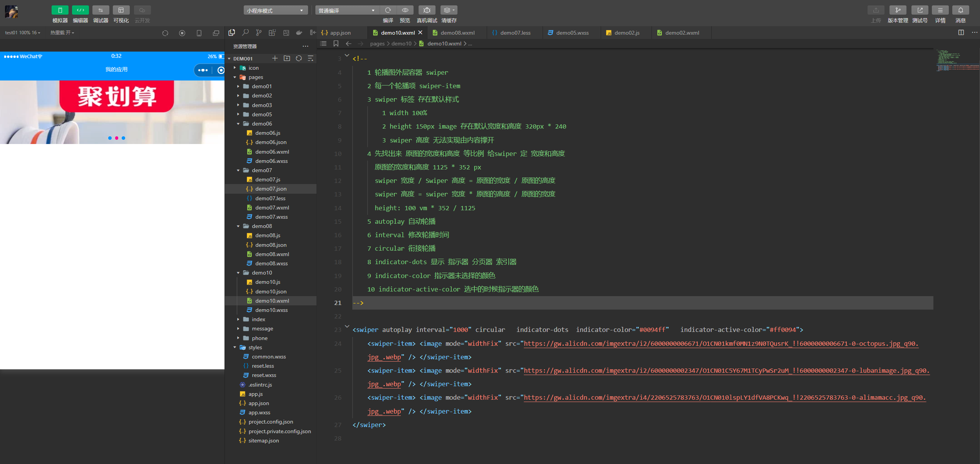Image resolution: width=980 pixels, height=464 pixels.
Task: Refresh the file explorer
Action: pos(298,59)
